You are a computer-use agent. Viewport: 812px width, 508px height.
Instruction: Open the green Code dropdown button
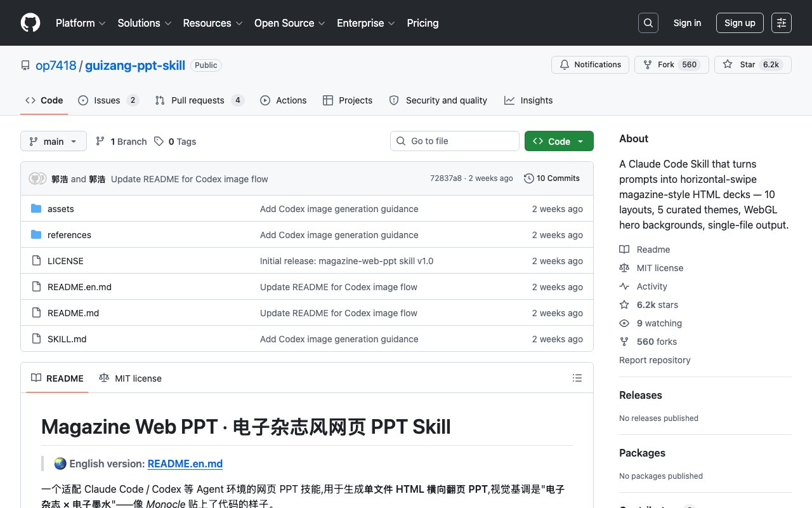(x=559, y=142)
